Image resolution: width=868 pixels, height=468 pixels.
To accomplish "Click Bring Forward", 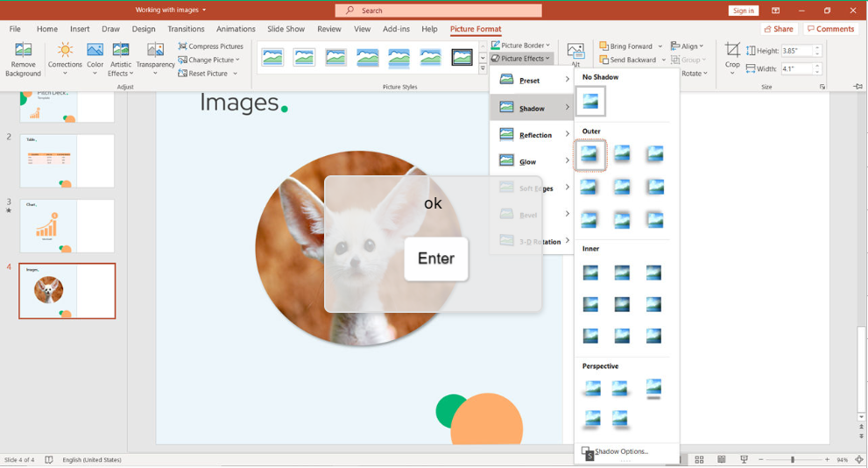I will coord(626,46).
